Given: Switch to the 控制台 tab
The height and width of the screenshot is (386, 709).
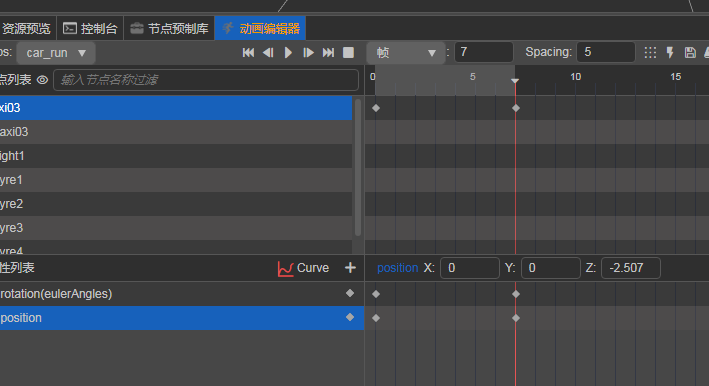Looking at the screenshot, I should point(90,28).
